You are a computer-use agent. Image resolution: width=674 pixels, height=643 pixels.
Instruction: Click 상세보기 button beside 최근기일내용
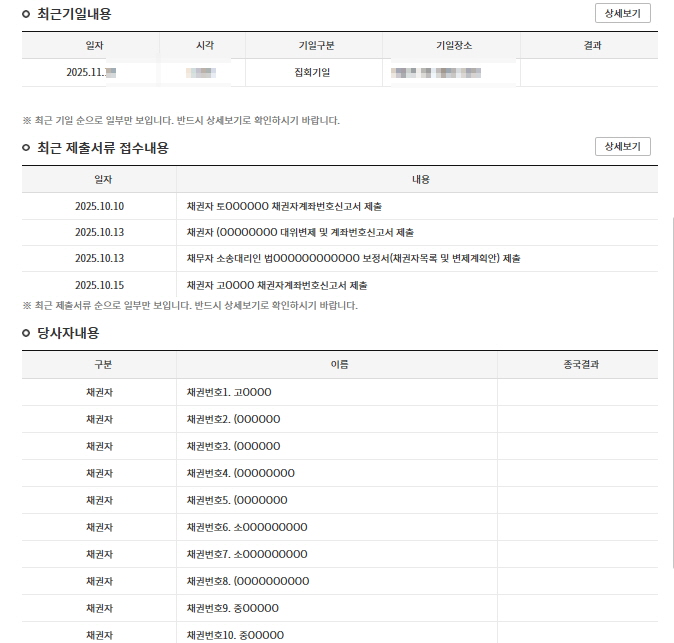tap(622, 14)
